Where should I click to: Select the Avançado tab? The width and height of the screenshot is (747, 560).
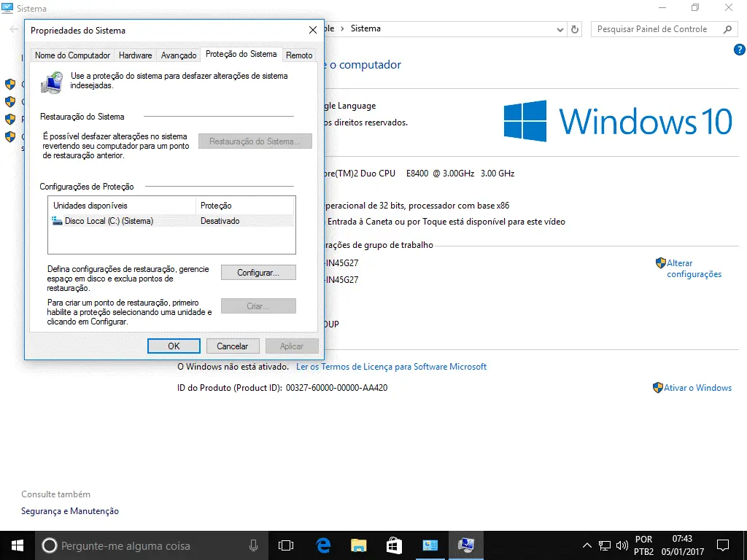click(x=179, y=55)
